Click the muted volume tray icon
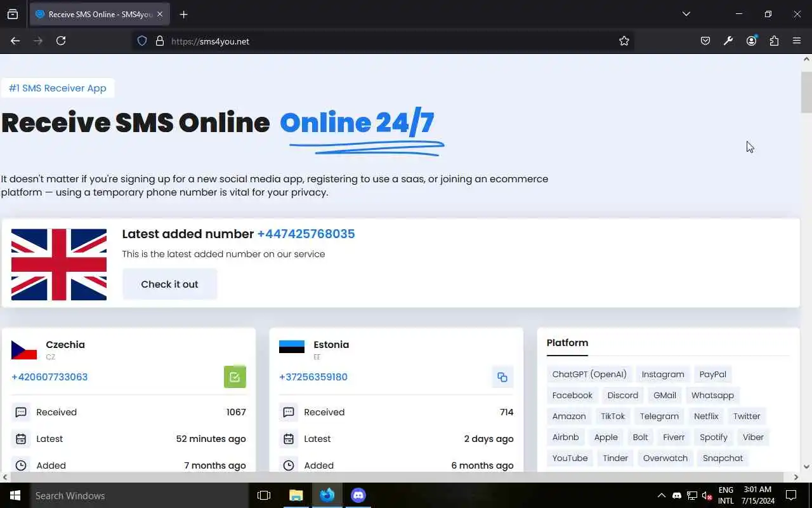The width and height of the screenshot is (812, 508). coord(707,495)
